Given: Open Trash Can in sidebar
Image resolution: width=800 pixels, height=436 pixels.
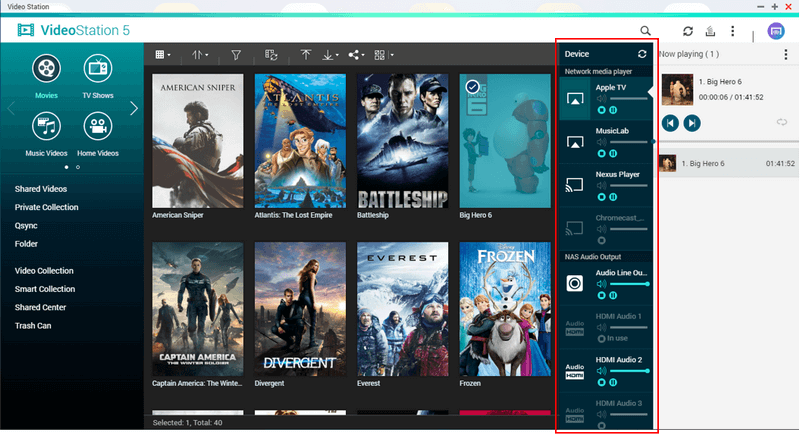Looking at the screenshot, I should pyautogui.click(x=33, y=326).
